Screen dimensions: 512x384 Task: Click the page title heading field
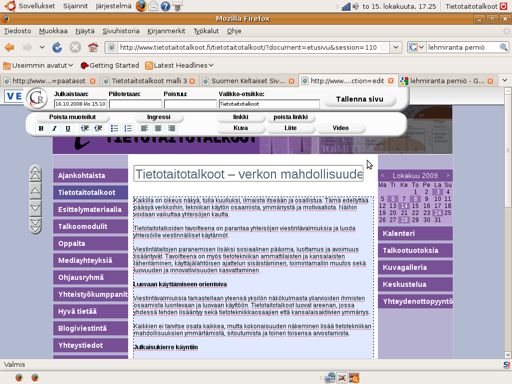pyautogui.click(x=248, y=174)
